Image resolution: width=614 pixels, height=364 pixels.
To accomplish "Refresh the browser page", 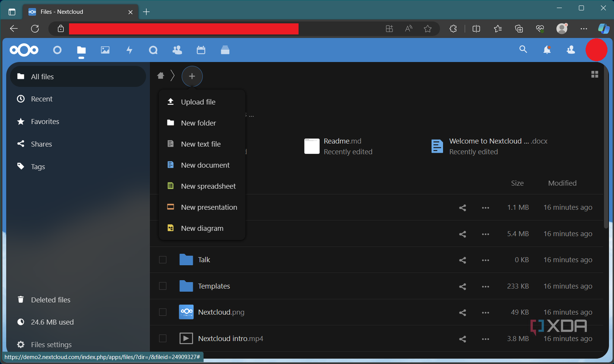I will [35, 28].
